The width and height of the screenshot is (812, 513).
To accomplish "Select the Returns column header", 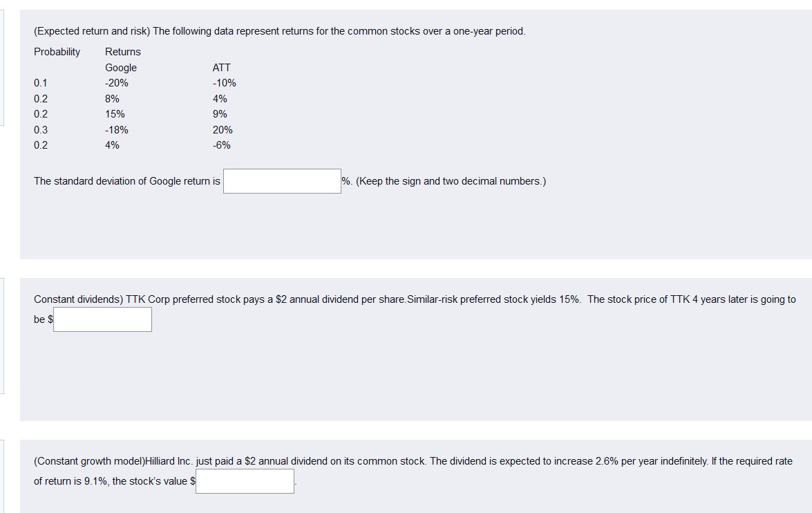I will 122,51.
